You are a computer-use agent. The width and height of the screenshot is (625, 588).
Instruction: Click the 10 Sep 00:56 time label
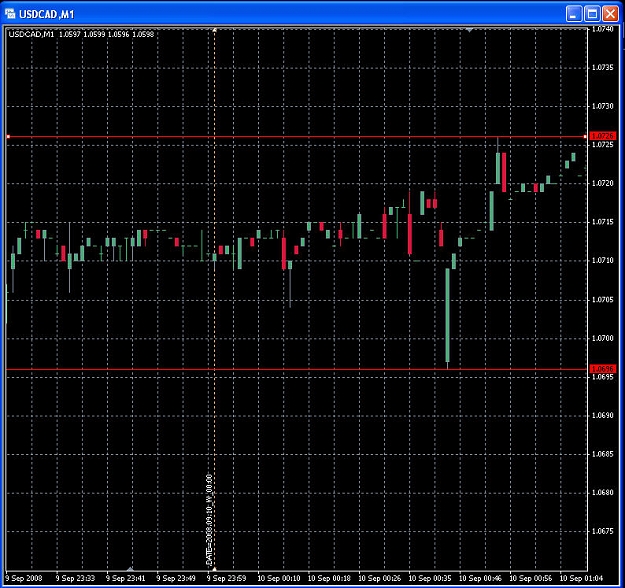click(x=531, y=578)
